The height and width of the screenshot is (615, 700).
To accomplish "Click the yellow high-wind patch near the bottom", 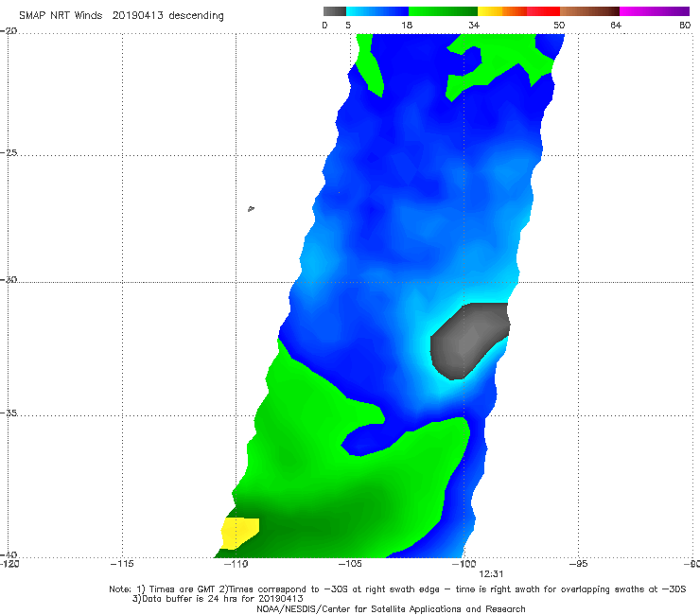I will (239, 533).
